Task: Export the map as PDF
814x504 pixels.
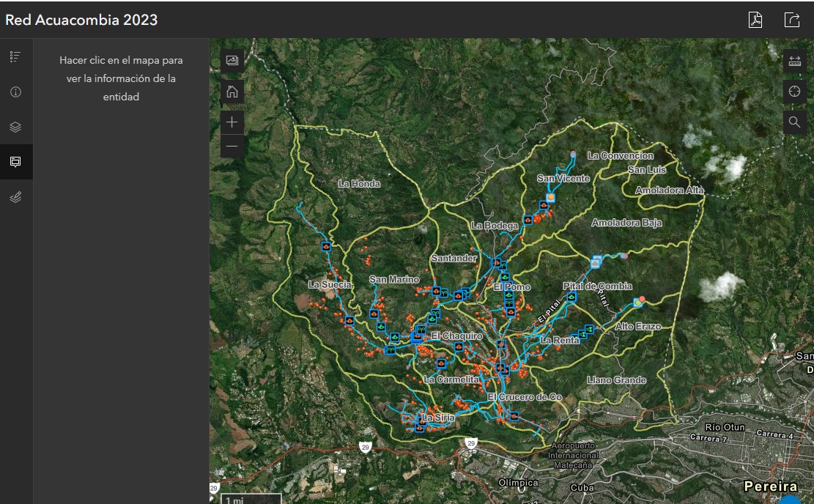Action: pos(755,20)
